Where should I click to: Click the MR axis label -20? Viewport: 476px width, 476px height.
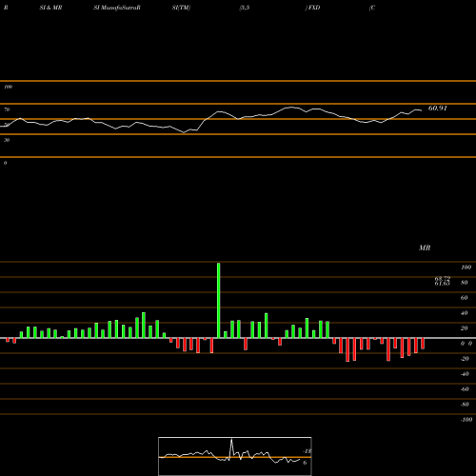(465, 359)
